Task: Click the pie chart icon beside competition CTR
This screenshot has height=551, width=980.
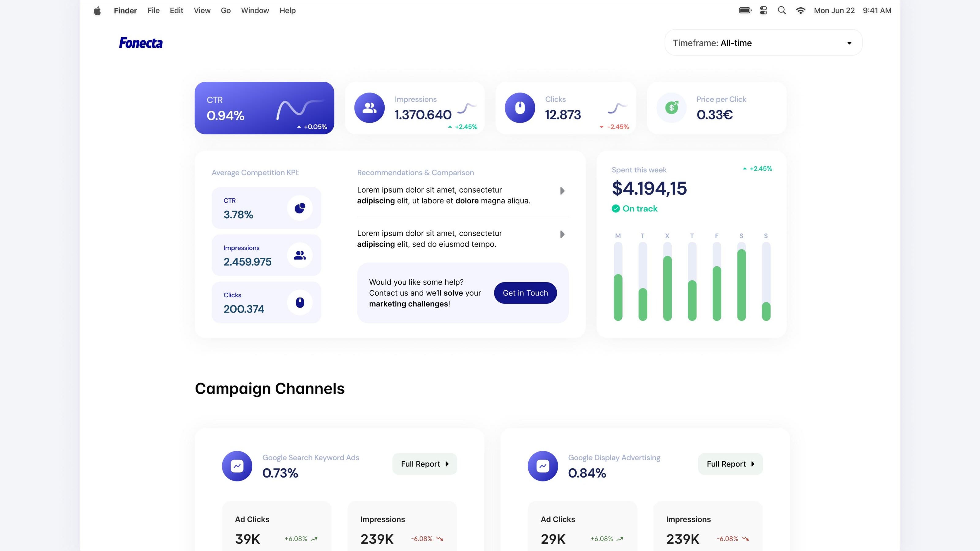Action: pyautogui.click(x=300, y=208)
